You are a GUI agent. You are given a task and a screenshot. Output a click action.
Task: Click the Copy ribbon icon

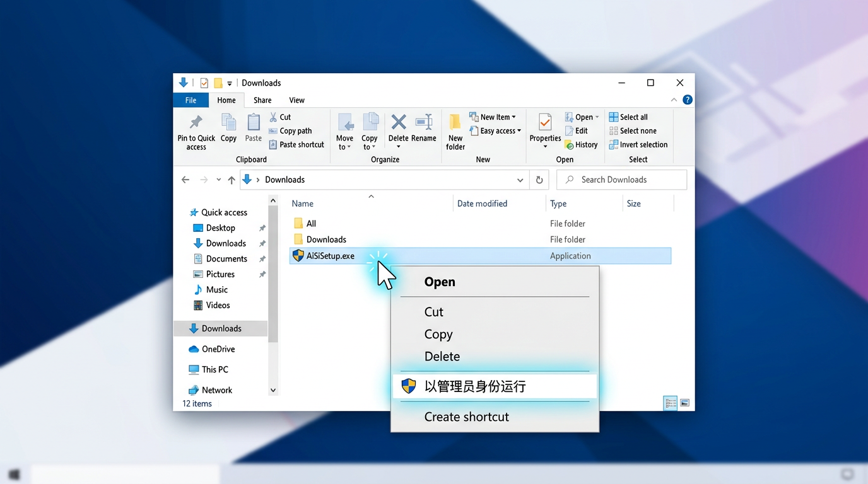click(x=228, y=122)
